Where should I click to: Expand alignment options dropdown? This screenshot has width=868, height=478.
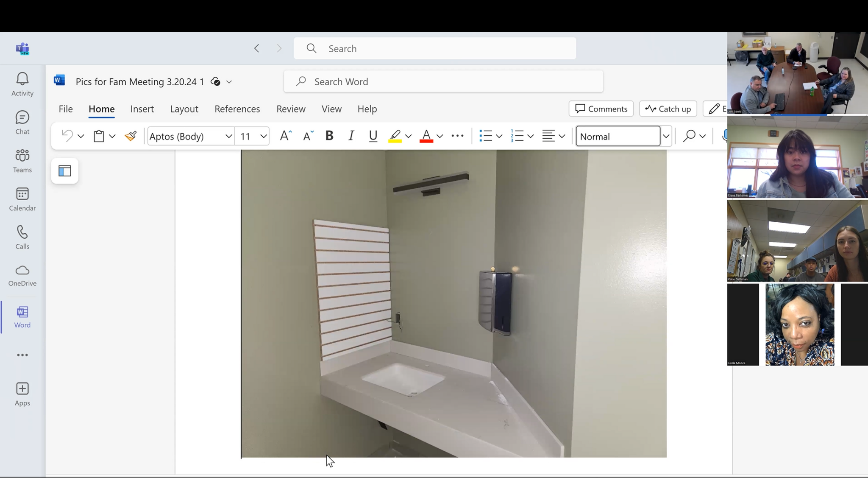pos(562,136)
